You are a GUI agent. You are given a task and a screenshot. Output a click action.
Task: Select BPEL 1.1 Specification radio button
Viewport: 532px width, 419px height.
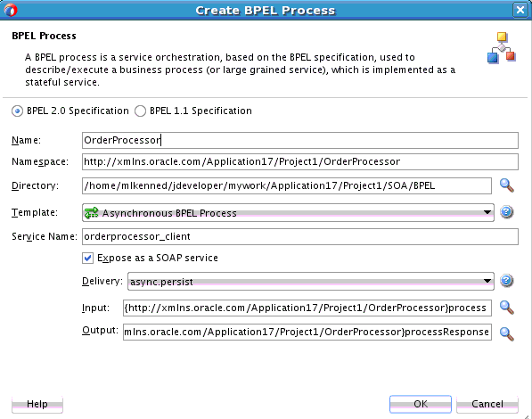[140, 111]
